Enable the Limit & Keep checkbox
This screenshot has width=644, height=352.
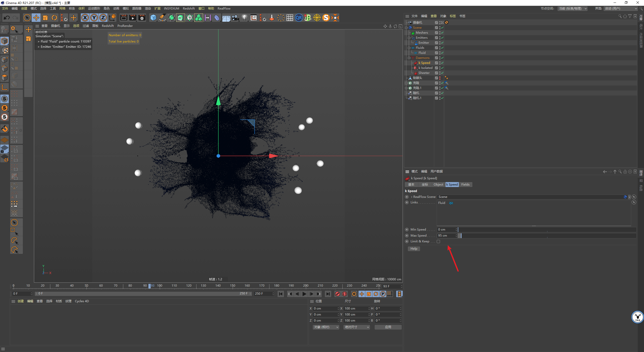pos(438,241)
